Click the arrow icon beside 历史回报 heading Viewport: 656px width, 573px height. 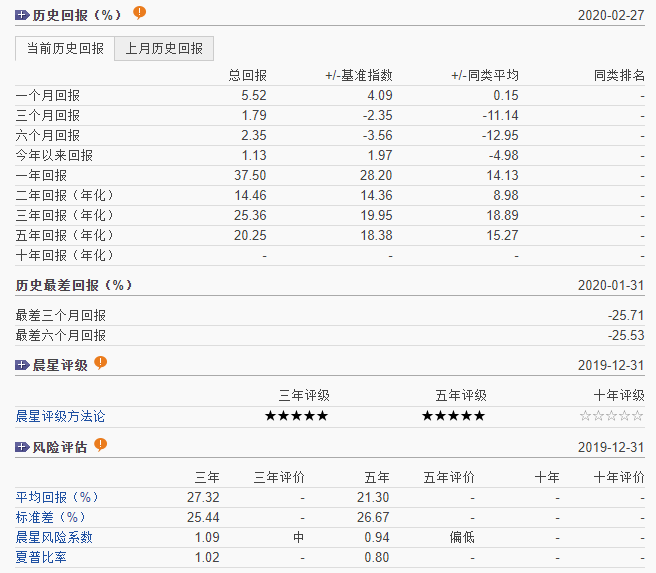[22, 15]
